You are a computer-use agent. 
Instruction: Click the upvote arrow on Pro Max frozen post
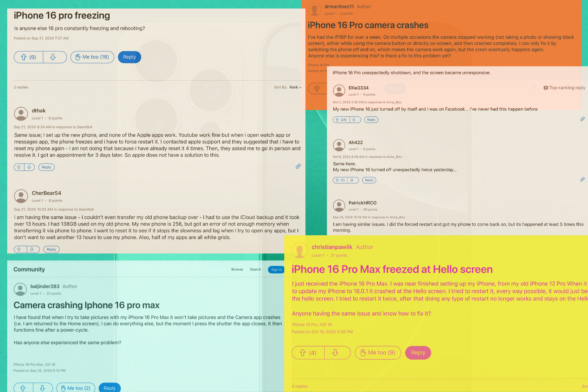(x=303, y=352)
